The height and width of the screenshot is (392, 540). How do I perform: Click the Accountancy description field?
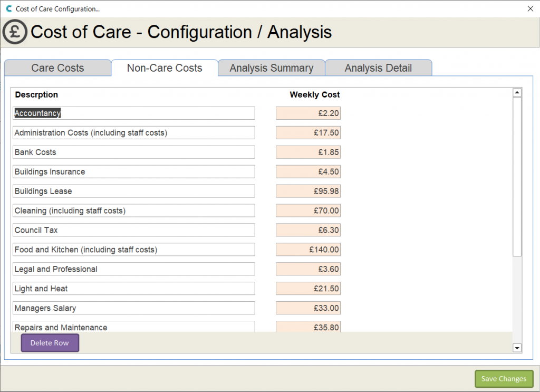[x=133, y=113]
